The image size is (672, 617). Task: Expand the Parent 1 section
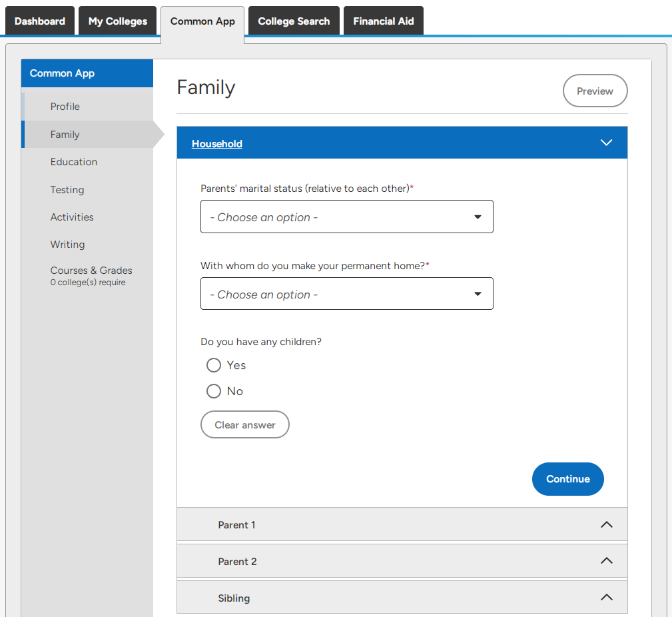pos(402,524)
